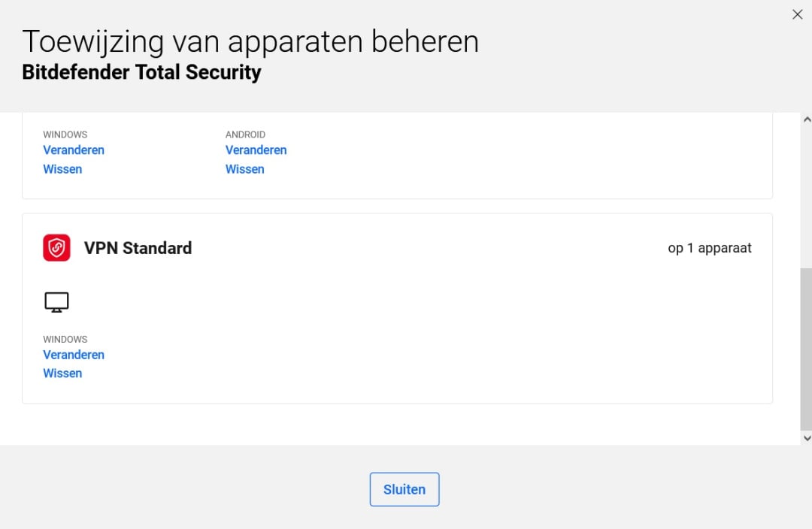Click the Bitdefender Total Security subtitle
Viewport: 812px width, 529px height.
pyautogui.click(x=141, y=73)
